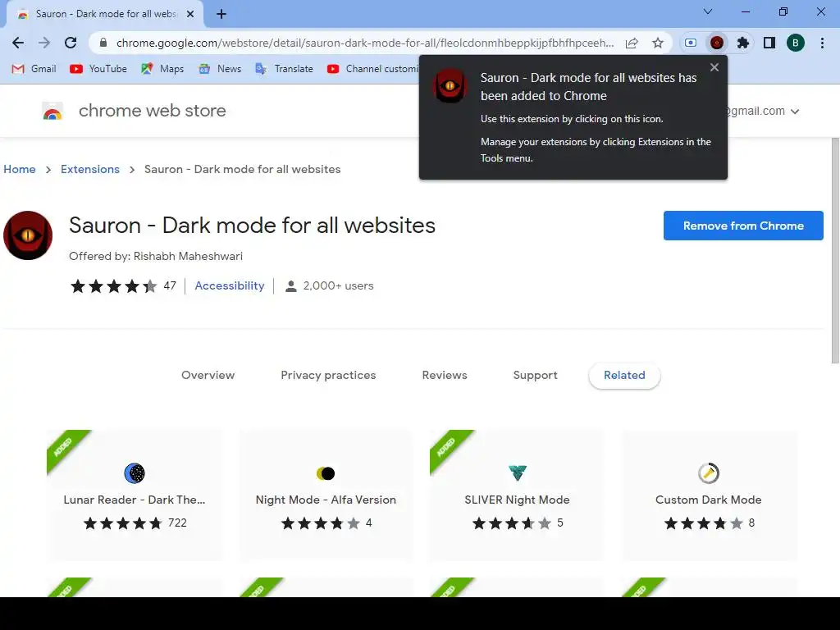Open Night Mode - Alfa Version card

(x=326, y=495)
